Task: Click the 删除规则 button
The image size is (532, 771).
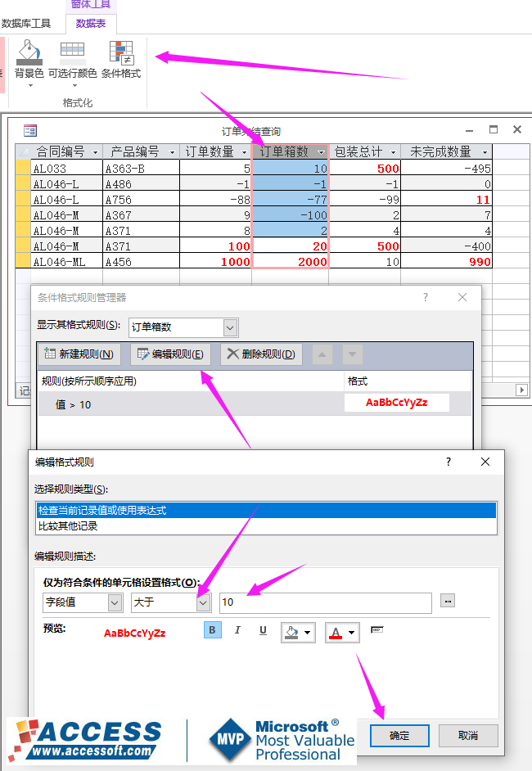Action: [261, 354]
